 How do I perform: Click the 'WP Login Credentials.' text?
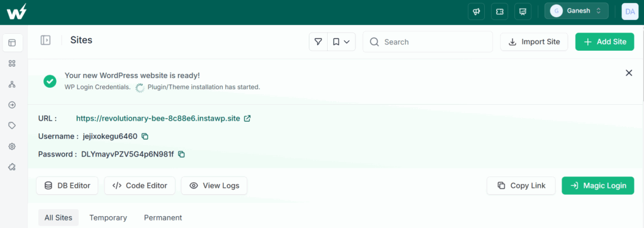click(97, 87)
